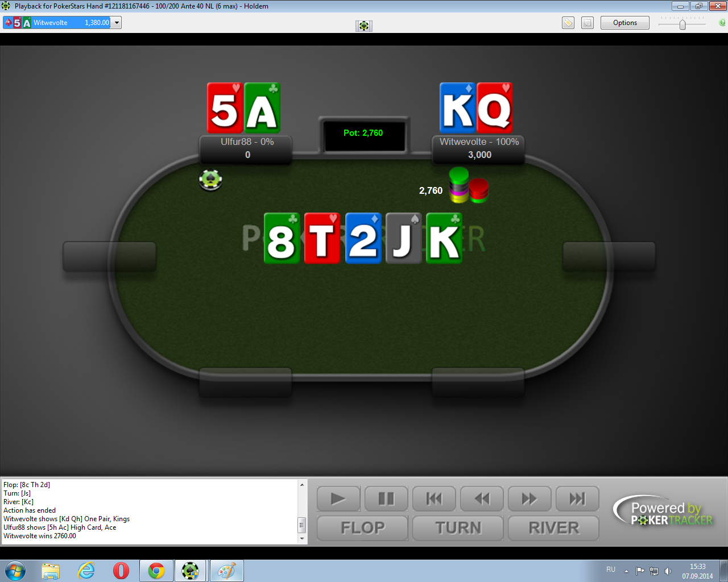The height and width of the screenshot is (582, 728).
Task: Open the network tray icon
Action: 654,571
